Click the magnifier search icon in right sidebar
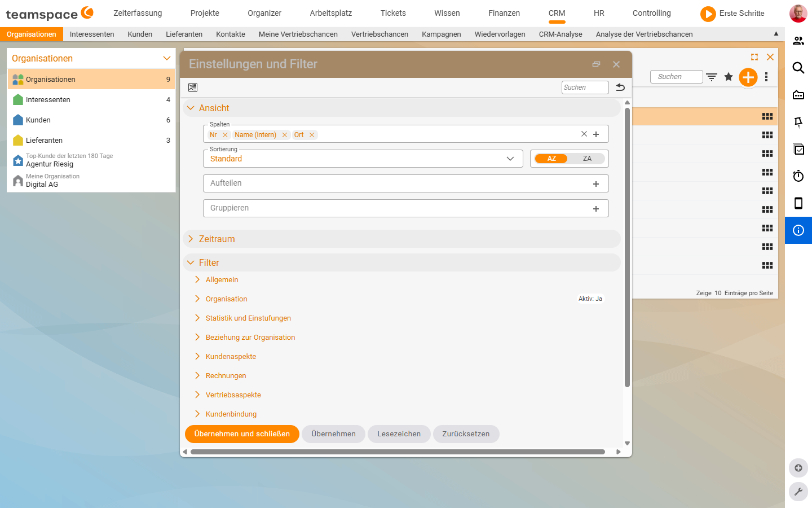This screenshot has width=812, height=508. pos(798,68)
